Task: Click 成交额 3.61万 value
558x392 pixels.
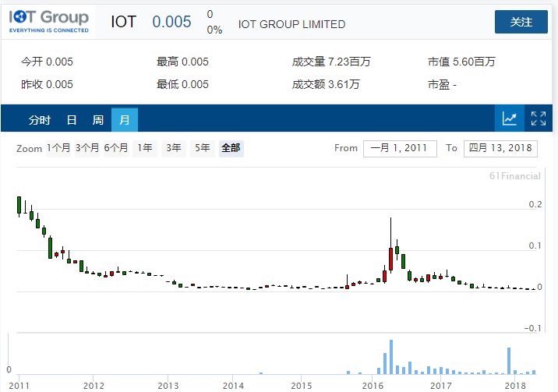Action: (326, 84)
